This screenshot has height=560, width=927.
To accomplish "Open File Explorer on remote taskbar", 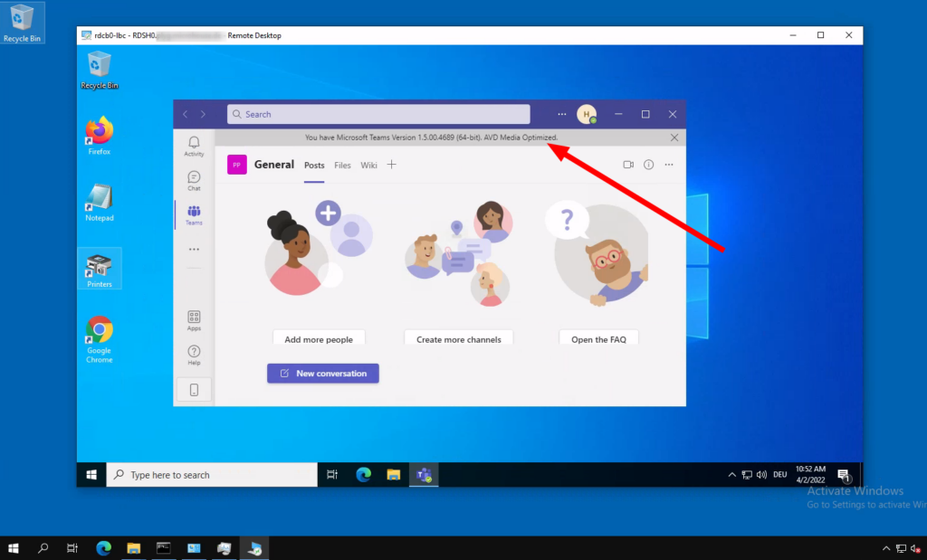I will [394, 475].
